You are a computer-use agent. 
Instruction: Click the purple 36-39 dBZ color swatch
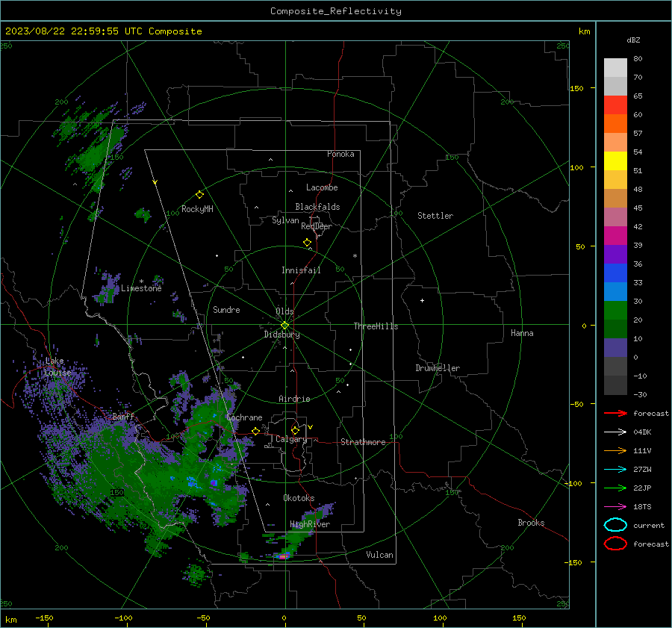click(x=615, y=255)
